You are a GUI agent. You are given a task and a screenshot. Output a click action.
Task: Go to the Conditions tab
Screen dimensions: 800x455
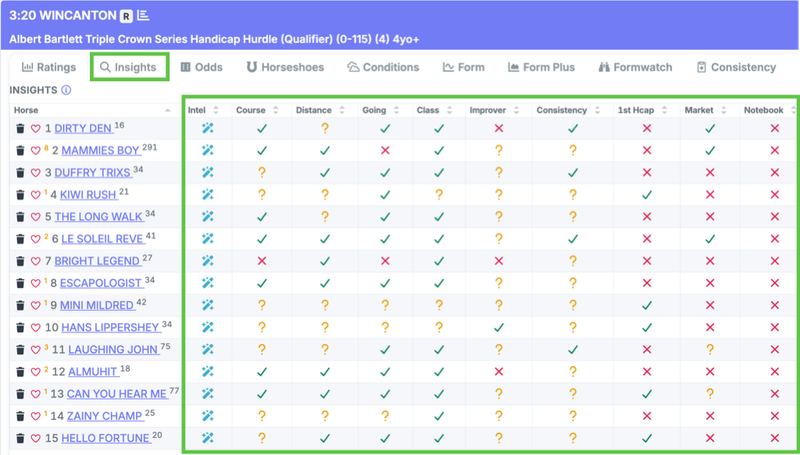pos(383,67)
